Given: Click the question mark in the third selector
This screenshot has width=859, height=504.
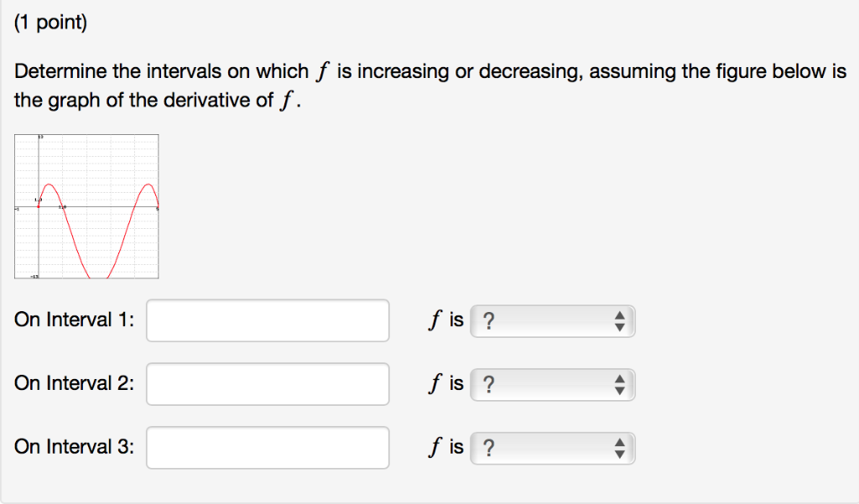Looking at the screenshot, I should tap(488, 448).
